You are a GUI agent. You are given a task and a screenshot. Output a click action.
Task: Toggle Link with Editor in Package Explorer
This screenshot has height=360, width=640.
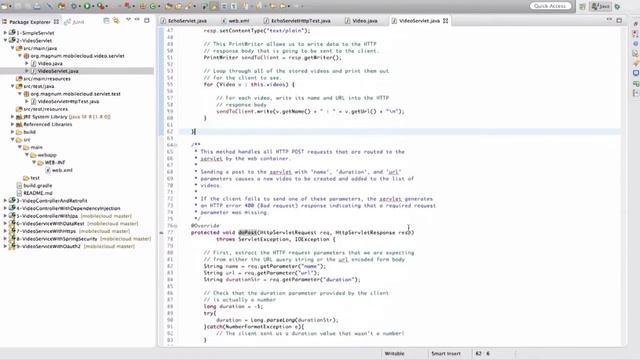(x=116, y=21)
